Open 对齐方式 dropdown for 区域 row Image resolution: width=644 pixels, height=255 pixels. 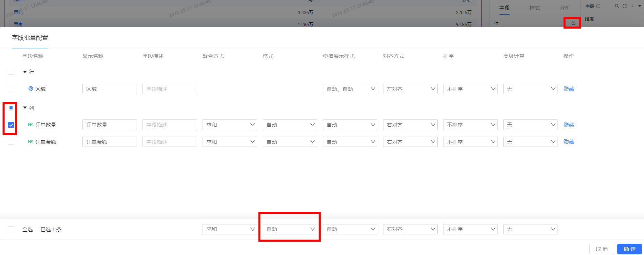pyautogui.click(x=410, y=89)
